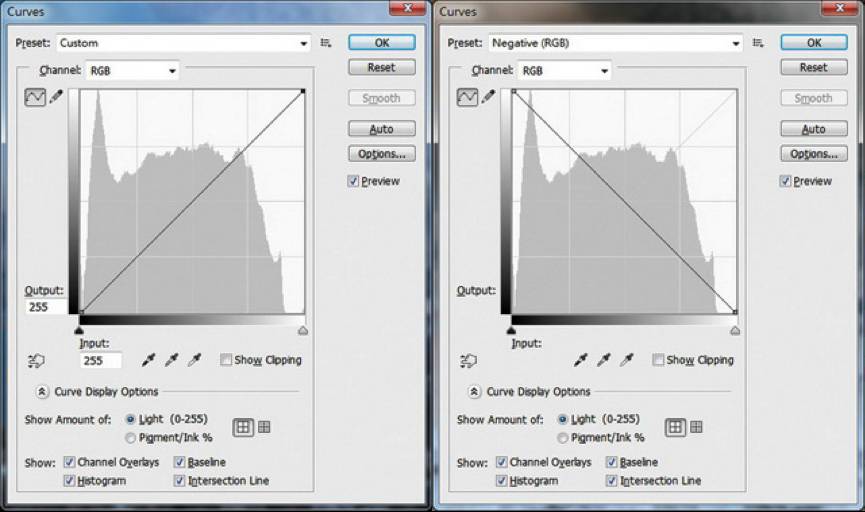Click the pencil draw tool in left dialog
Screen dimensions: 865x512
click(x=56, y=97)
